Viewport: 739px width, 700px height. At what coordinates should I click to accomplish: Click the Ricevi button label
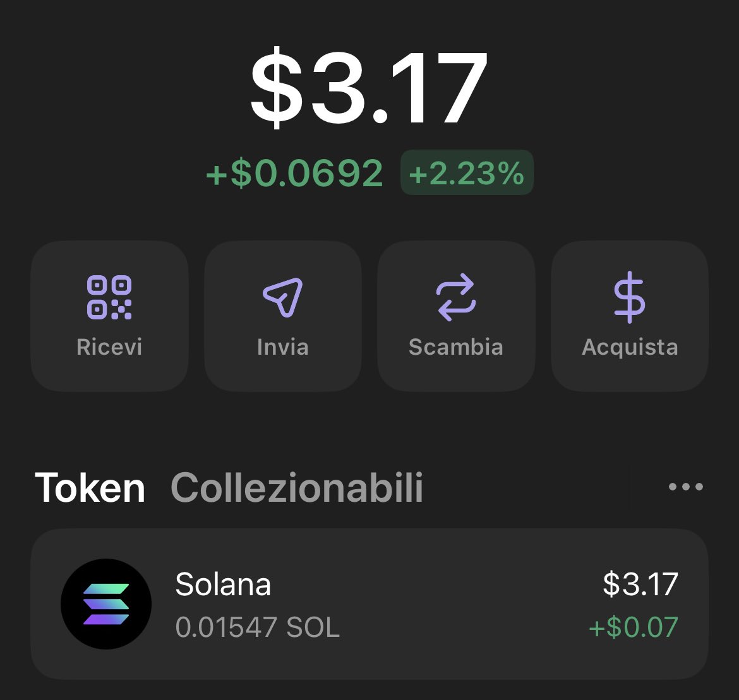(x=109, y=347)
